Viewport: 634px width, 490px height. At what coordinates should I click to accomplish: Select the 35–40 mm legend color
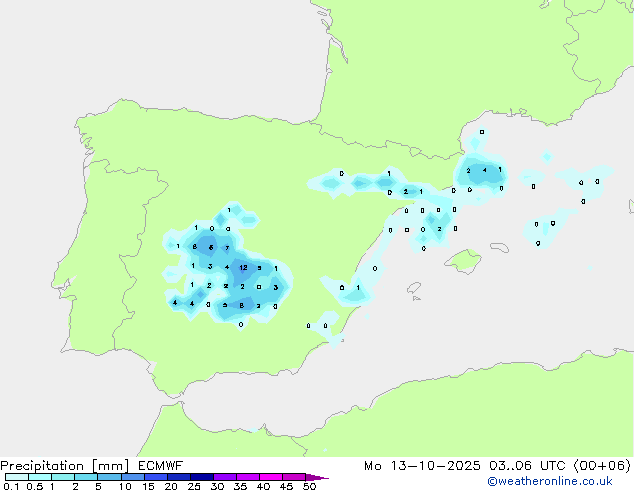pyautogui.click(x=247, y=477)
